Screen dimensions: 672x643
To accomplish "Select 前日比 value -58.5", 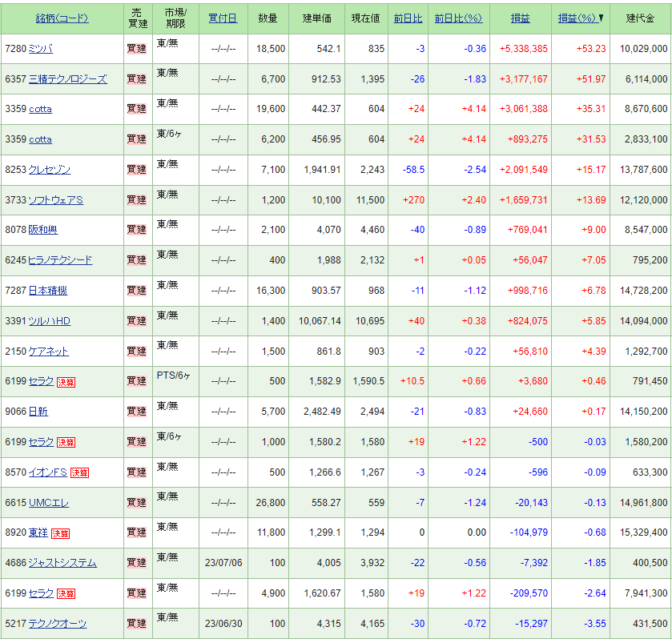I will 413,170.
